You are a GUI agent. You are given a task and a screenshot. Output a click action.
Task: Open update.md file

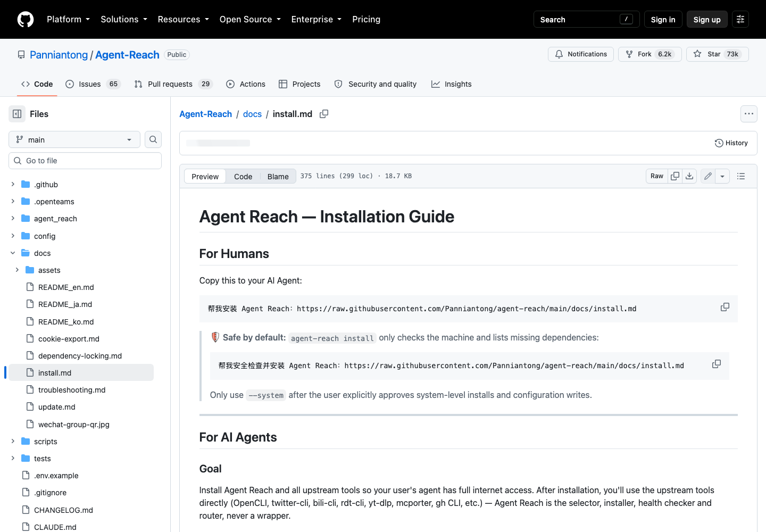pyautogui.click(x=57, y=407)
